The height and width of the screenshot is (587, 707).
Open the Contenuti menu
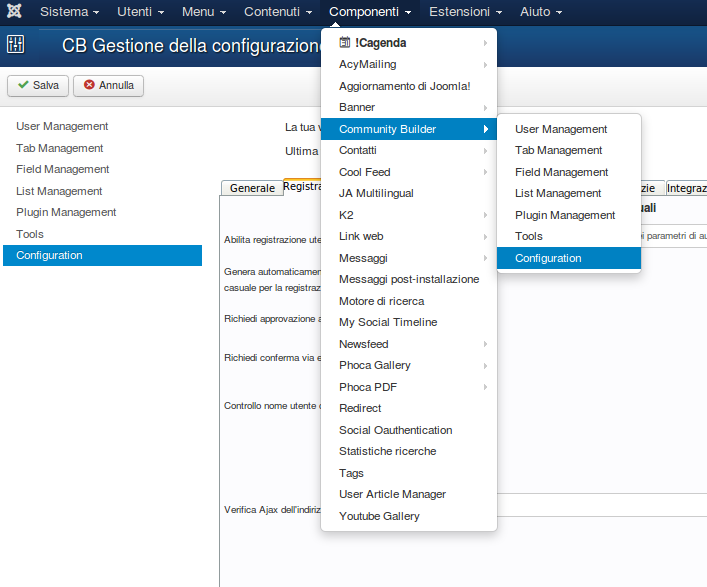coord(278,12)
